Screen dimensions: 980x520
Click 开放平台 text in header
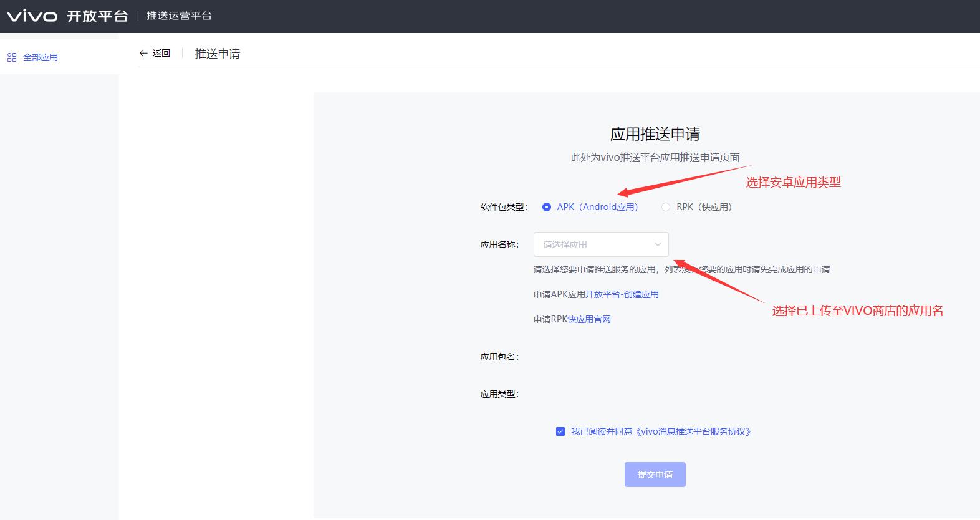(97, 16)
